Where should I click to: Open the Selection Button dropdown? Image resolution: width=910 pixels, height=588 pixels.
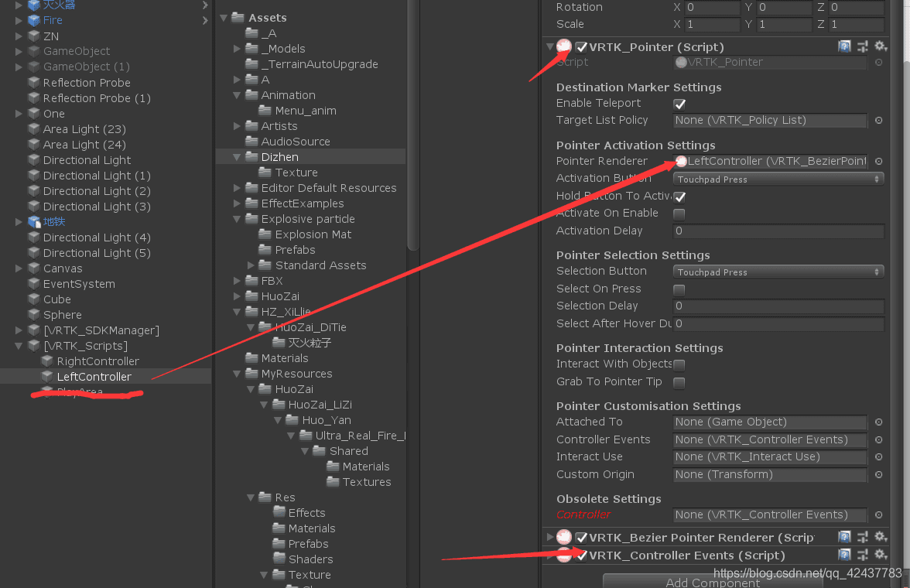(778, 272)
